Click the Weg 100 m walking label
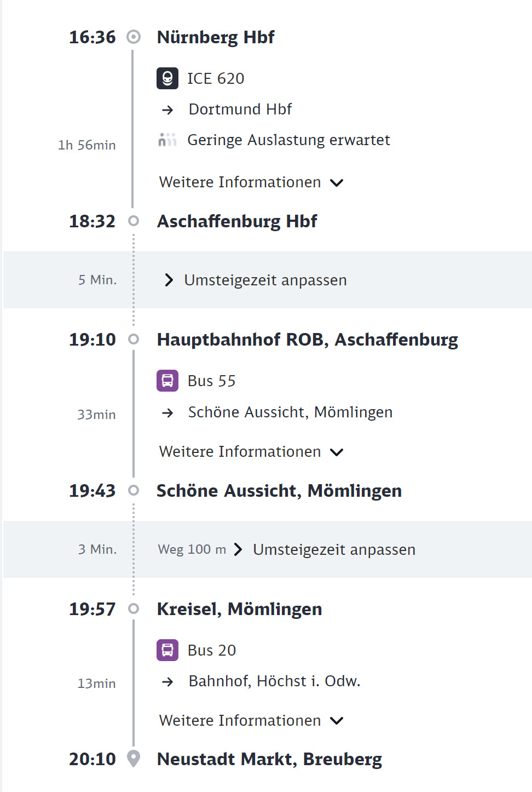Viewport: 532px width, 792px height. (192, 549)
